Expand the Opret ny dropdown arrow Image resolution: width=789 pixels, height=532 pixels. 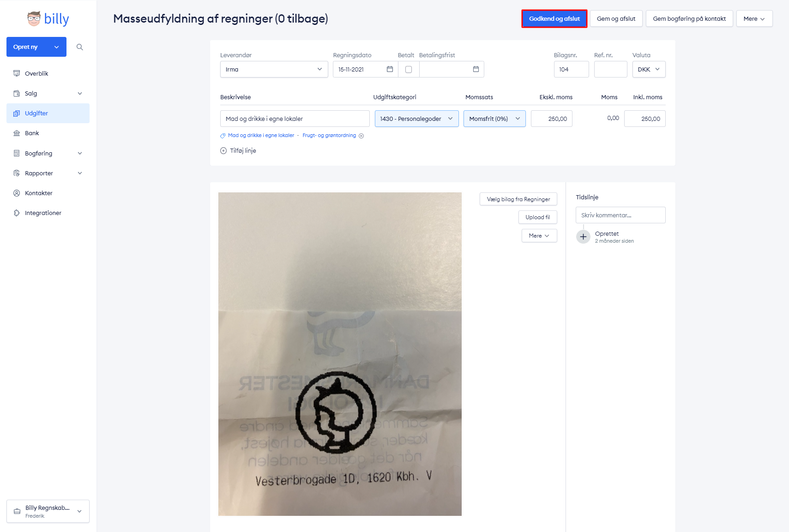tap(56, 47)
